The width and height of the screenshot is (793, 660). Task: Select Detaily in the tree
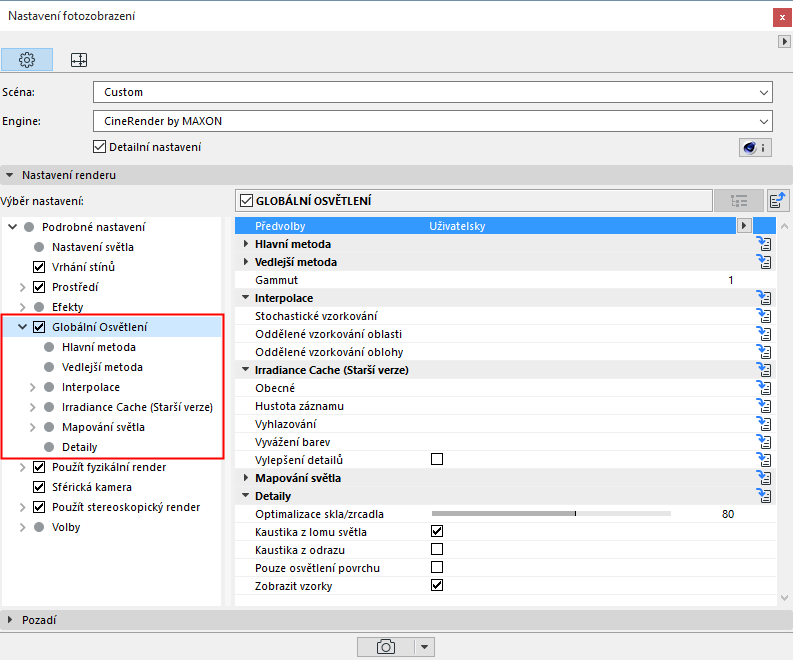pos(79,447)
